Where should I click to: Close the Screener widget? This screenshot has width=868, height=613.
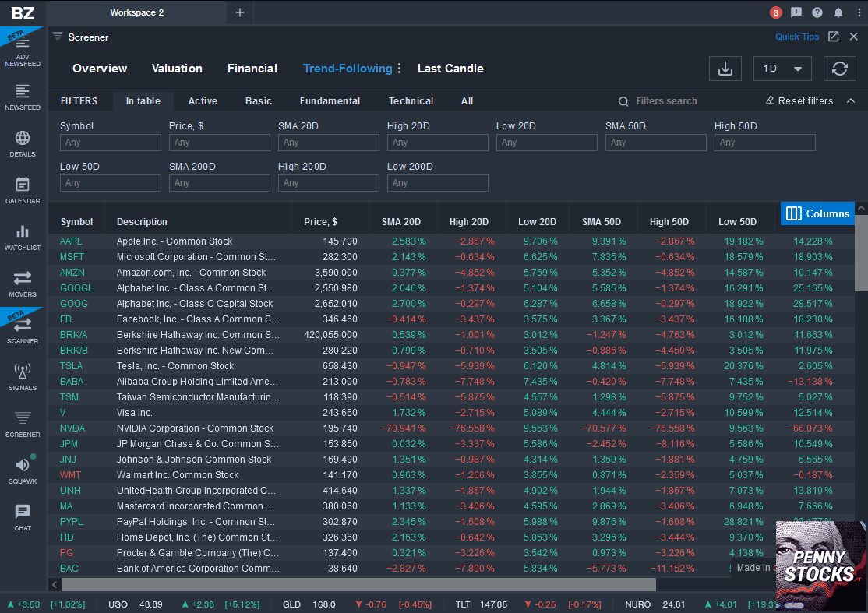tap(854, 37)
